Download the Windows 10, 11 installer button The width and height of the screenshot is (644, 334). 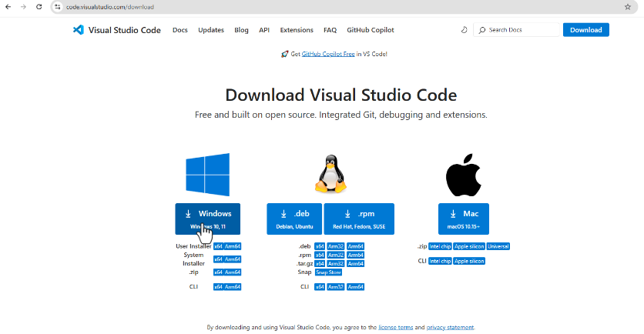click(x=208, y=219)
